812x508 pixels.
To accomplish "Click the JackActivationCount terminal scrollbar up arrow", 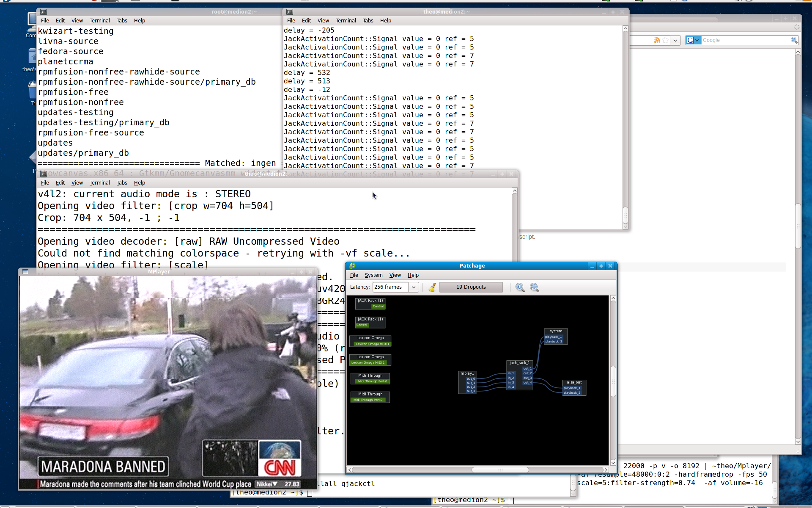I will [625, 29].
